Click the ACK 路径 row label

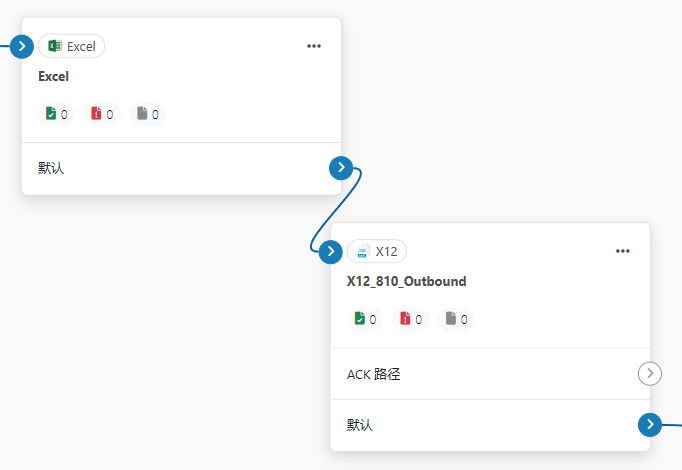[x=374, y=374]
